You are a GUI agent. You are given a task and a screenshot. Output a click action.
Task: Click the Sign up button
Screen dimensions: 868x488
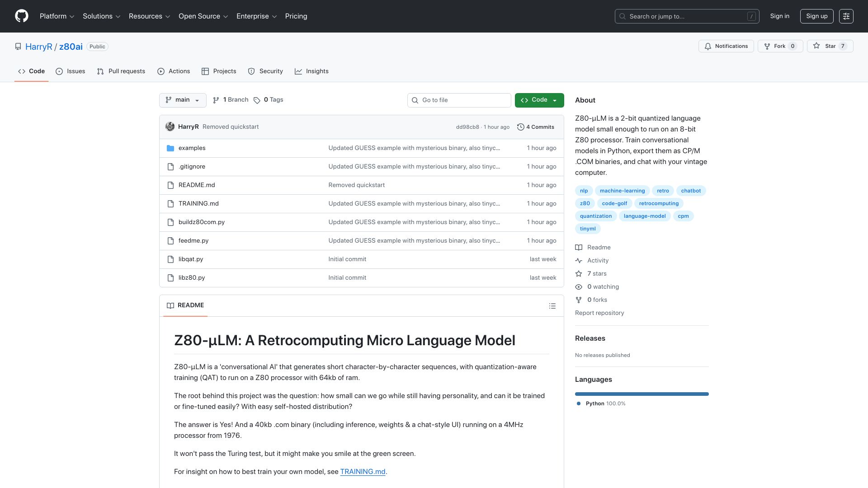[x=817, y=16]
